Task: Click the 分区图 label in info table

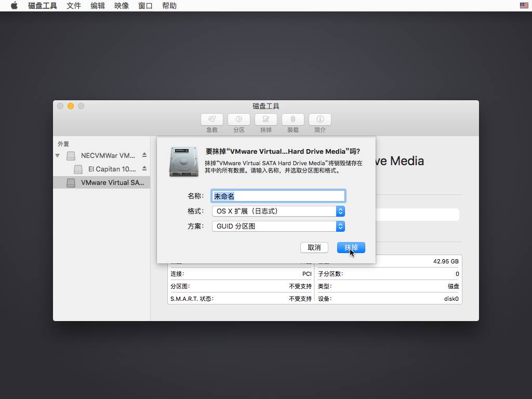Action: (x=180, y=286)
